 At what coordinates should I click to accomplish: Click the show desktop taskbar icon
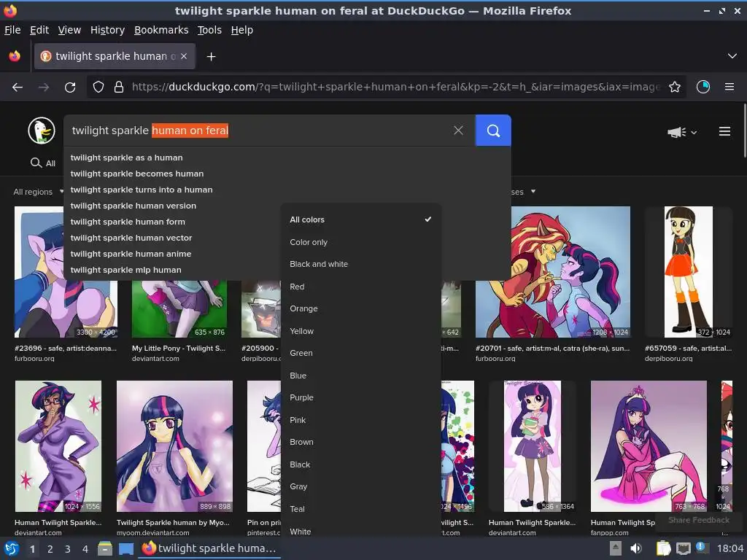125,549
